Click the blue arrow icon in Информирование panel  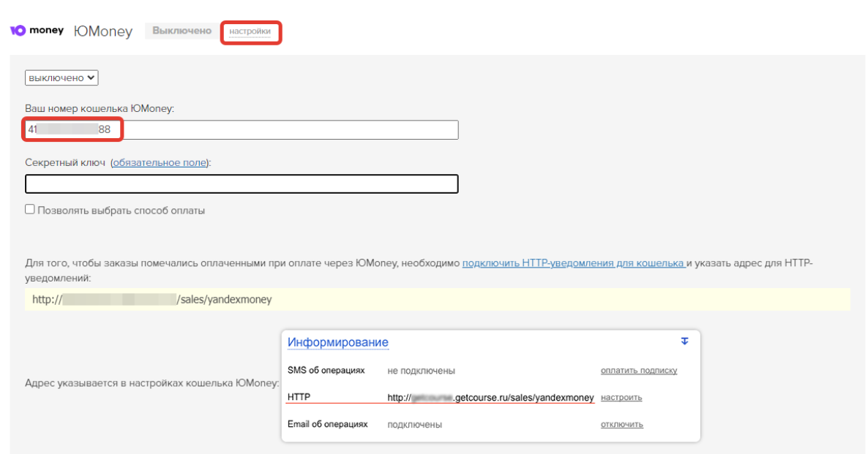[685, 341]
